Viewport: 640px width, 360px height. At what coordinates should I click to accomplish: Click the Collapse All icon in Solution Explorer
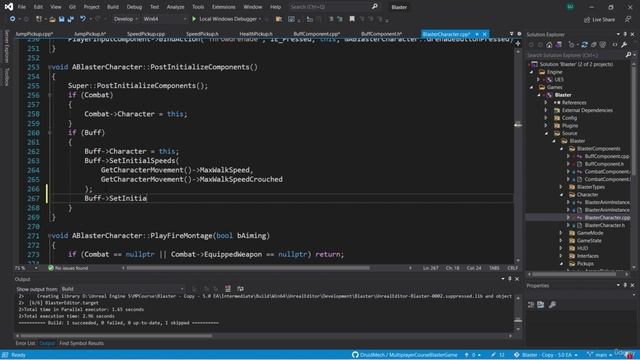click(x=593, y=45)
